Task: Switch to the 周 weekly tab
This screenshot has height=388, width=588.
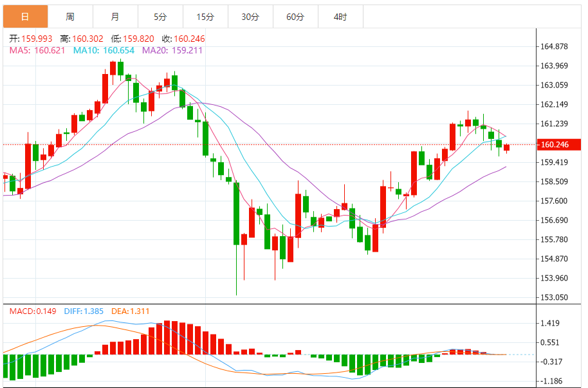Action: point(70,17)
